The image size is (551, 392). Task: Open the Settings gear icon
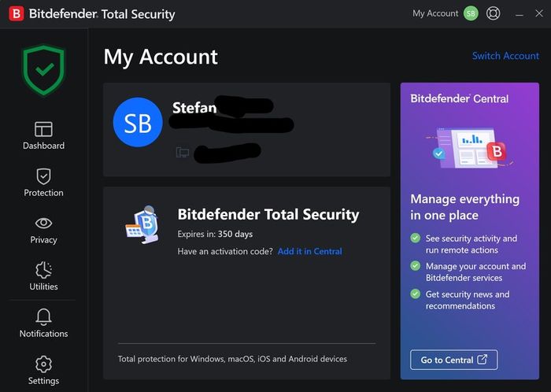pos(43,364)
